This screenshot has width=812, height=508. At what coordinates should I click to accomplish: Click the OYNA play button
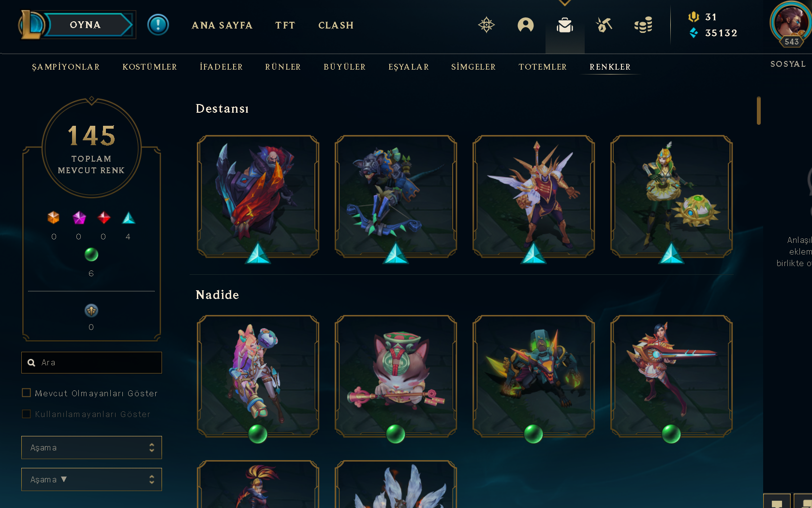click(85, 25)
